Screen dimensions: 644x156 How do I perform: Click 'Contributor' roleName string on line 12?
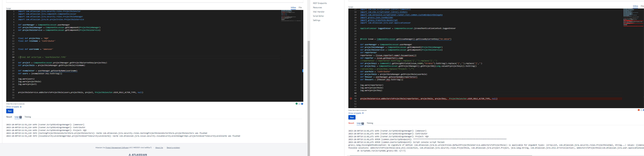[x=48, y=41]
